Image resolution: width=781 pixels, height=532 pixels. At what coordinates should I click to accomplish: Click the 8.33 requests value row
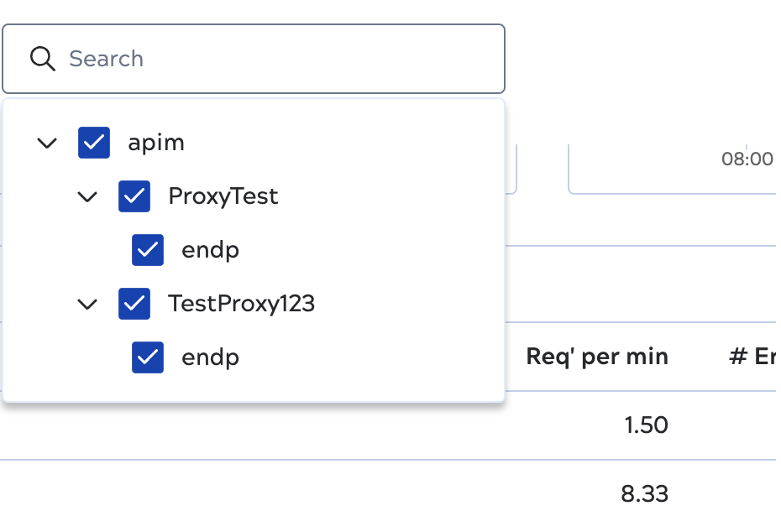pos(644,493)
